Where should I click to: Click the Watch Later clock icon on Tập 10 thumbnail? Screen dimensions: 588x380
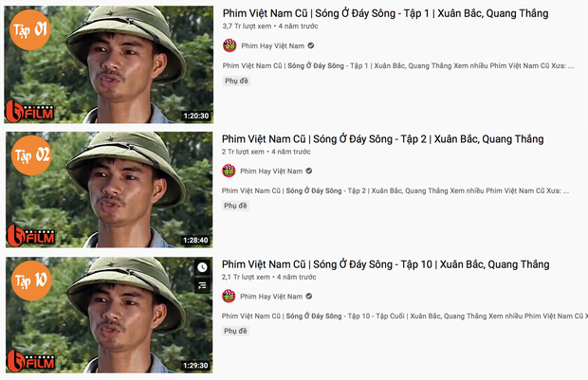[x=202, y=267]
